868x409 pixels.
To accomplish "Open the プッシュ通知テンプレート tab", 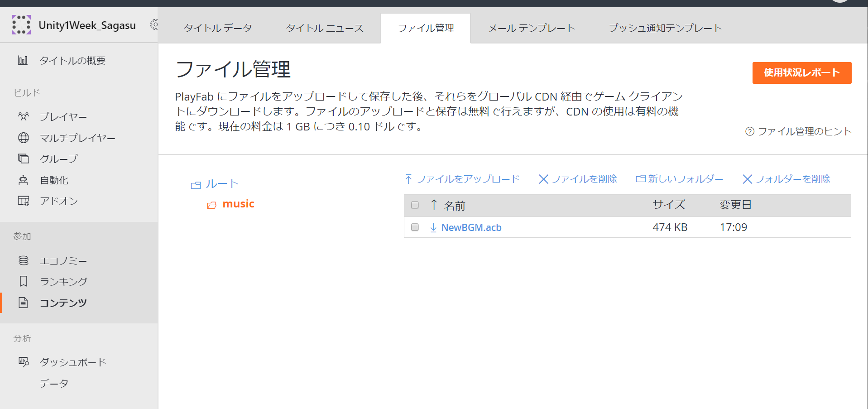I will [x=665, y=28].
